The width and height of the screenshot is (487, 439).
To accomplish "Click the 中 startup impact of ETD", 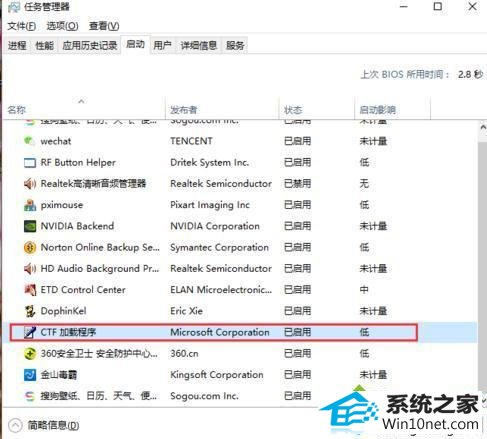I will [364, 290].
